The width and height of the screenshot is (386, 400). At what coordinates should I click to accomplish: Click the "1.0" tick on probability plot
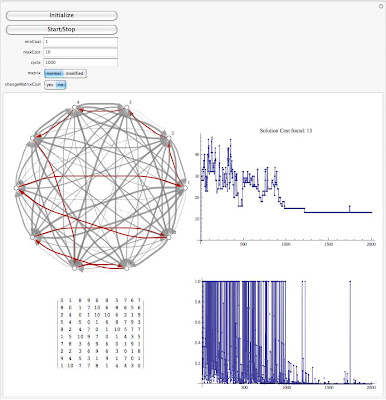[197, 281]
